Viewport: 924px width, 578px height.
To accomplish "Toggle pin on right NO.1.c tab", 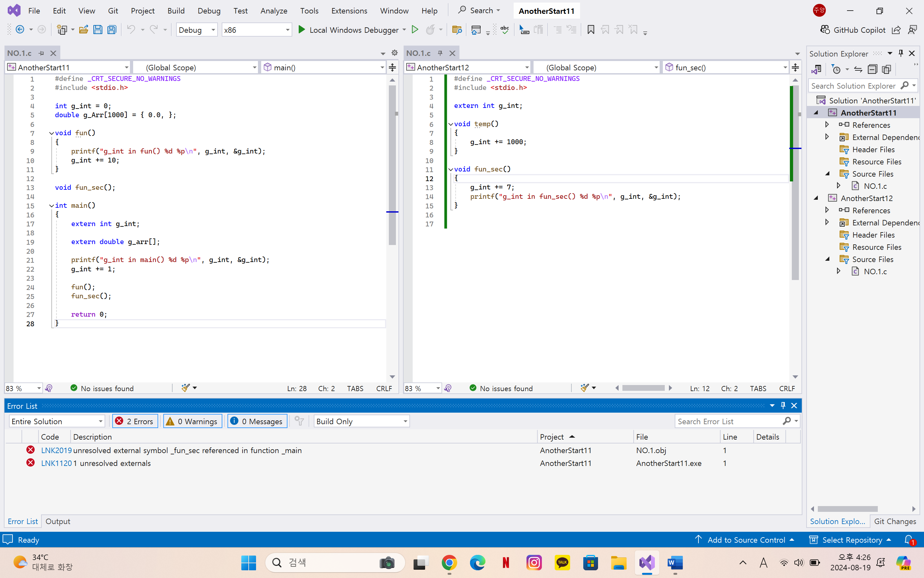I will pyautogui.click(x=440, y=53).
